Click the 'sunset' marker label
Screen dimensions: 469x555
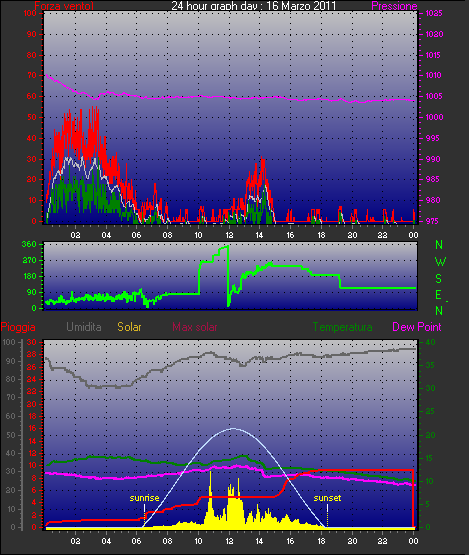coord(327,498)
